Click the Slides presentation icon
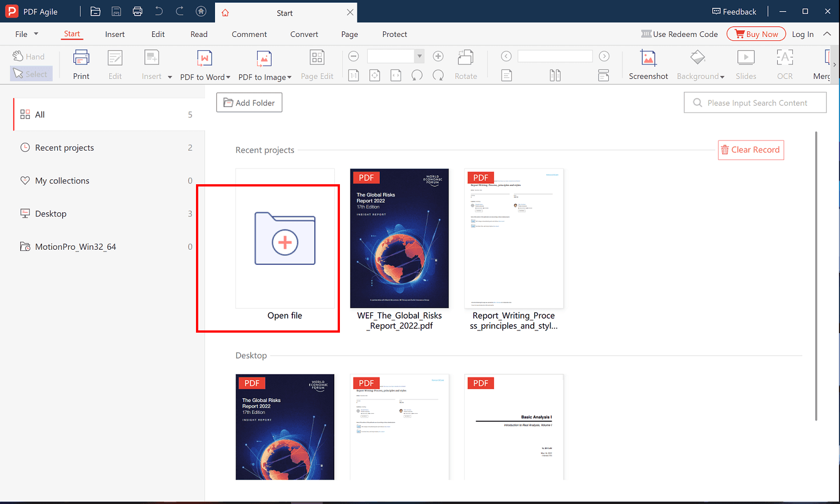The width and height of the screenshot is (840, 504). click(746, 57)
